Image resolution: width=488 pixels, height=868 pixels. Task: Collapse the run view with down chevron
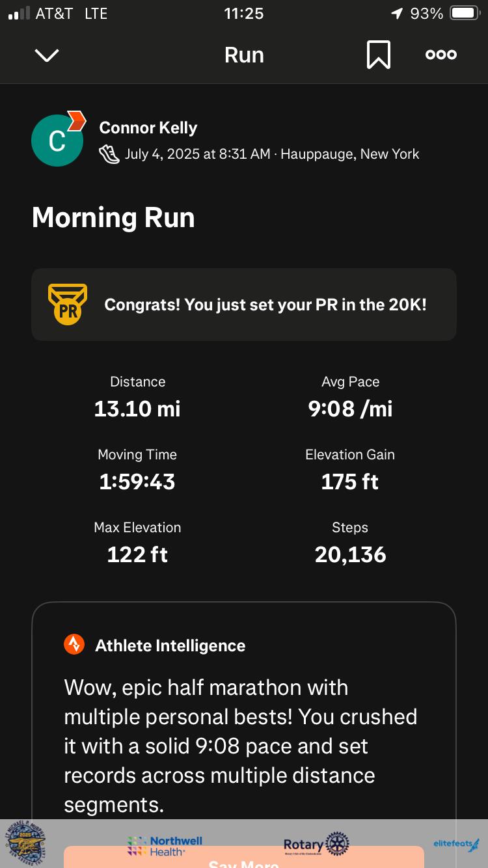pos(47,55)
